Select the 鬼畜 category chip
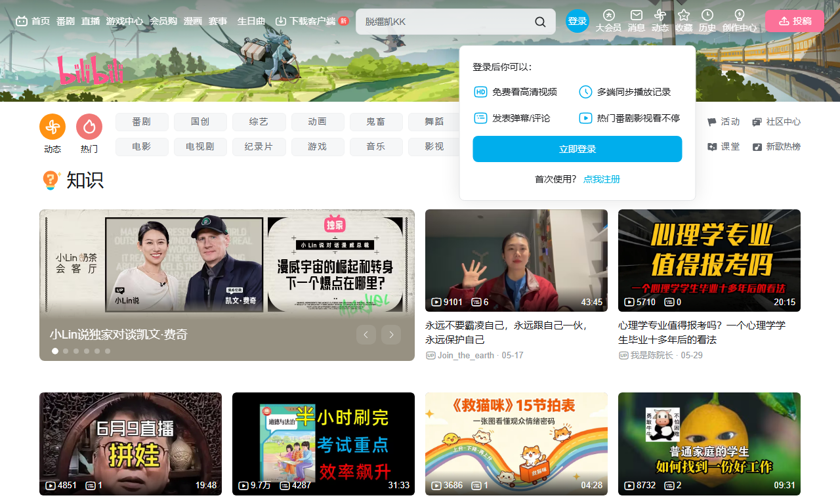Screen dimensions: 840x504 click(x=376, y=122)
